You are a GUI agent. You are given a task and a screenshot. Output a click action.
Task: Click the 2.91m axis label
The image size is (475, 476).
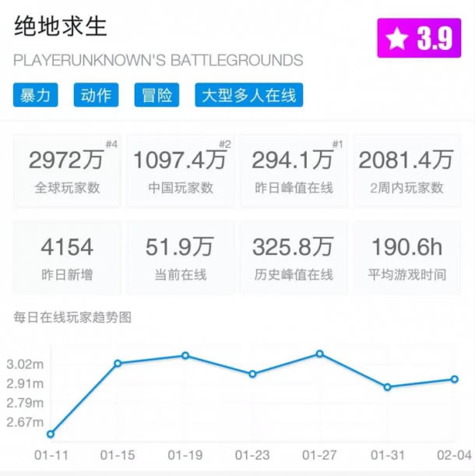click(25, 384)
